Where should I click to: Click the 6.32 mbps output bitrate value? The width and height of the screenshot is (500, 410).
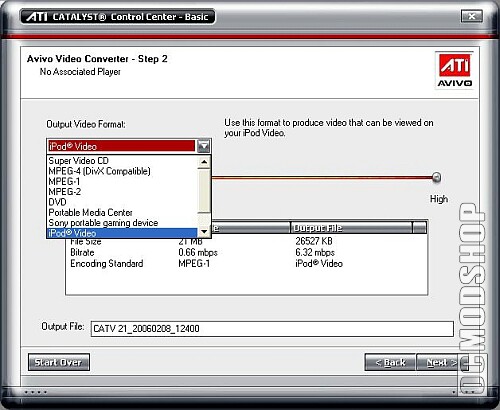315,252
